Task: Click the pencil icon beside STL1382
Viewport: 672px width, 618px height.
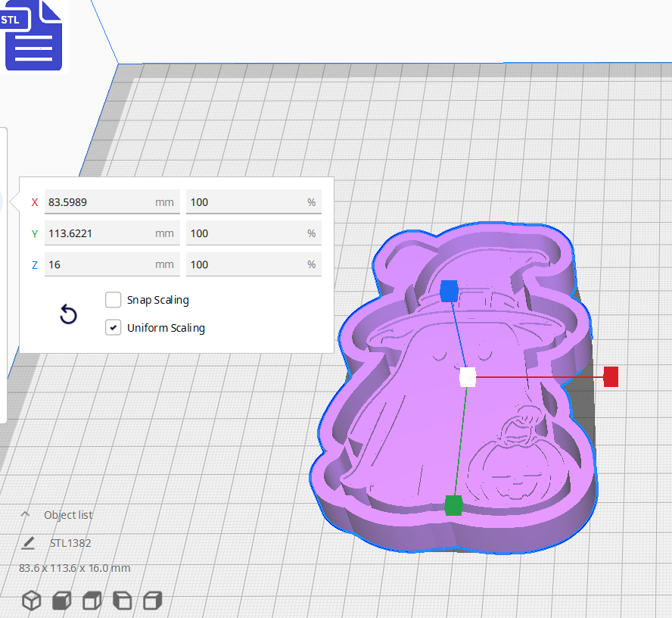Action: point(28,543)
